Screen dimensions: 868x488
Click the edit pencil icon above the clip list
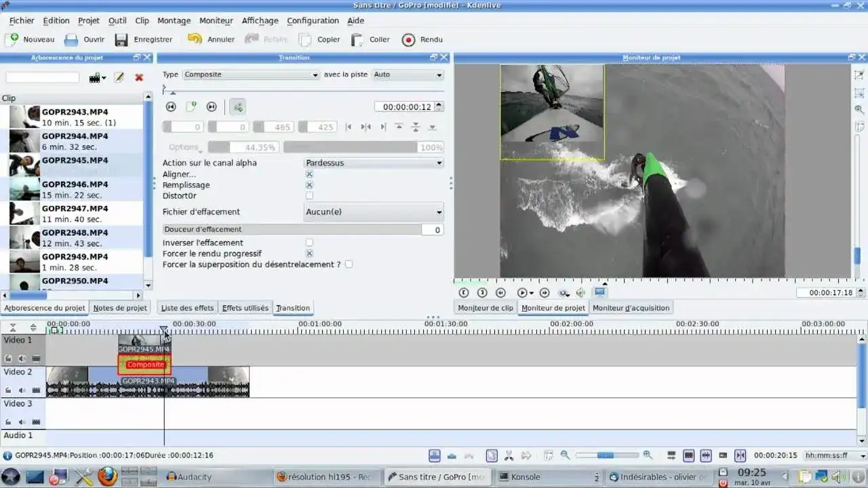[x=119, y=77]
